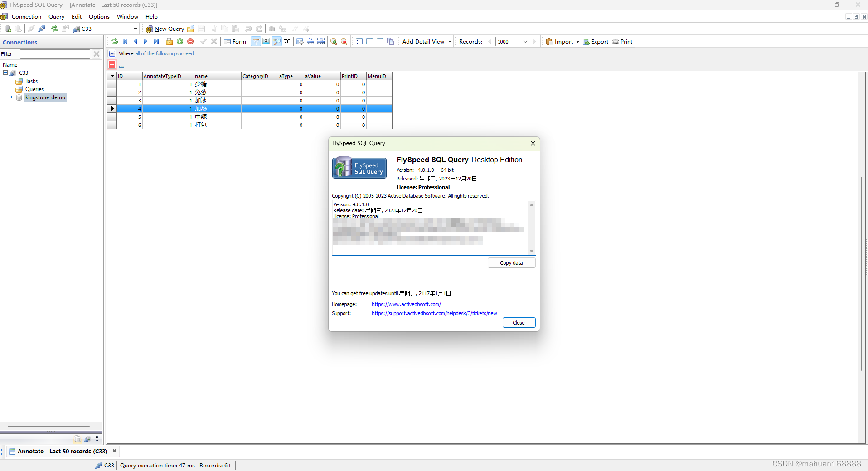This screenshot has width=868, height=471.
Task: Expand the kingstone_demo database node
Action: [12, 97]
